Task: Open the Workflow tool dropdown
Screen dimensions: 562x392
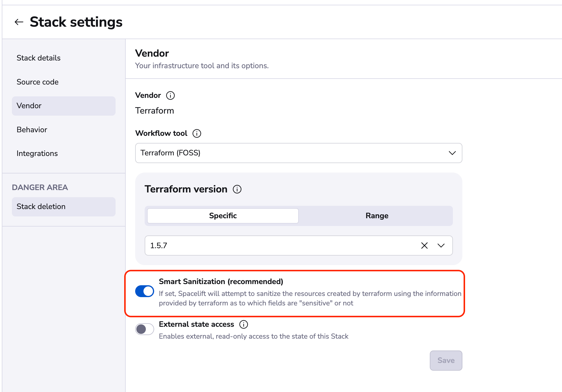Action: click(x=298, y=153)
